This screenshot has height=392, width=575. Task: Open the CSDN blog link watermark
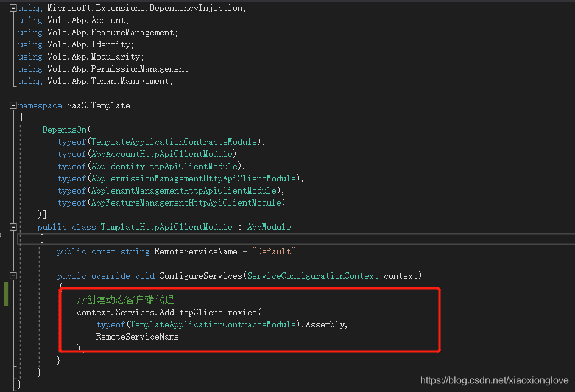493,380
